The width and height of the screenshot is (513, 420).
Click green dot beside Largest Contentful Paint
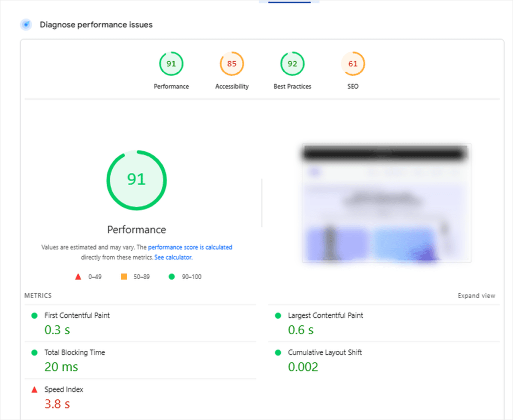pos(278,316)
